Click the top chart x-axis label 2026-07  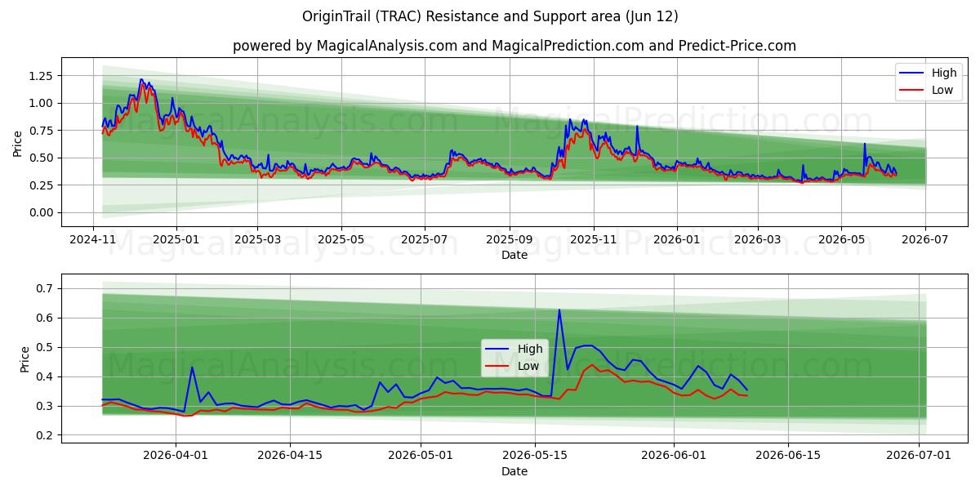[924, 240]
